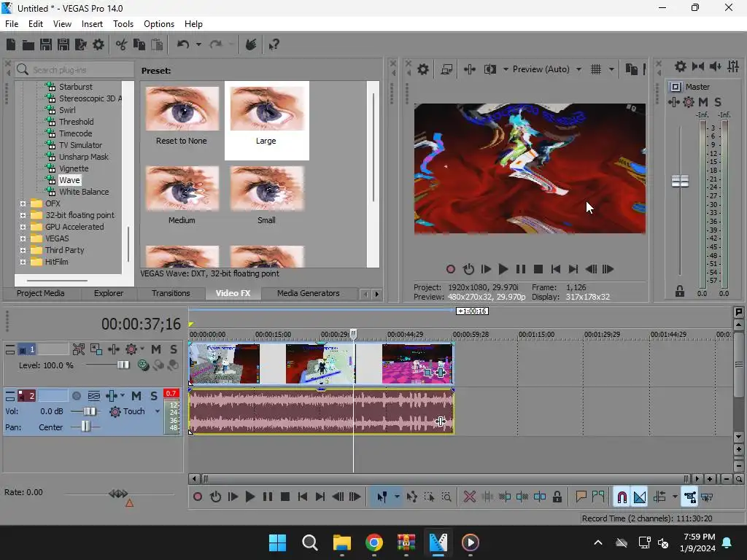
Task: Click the audio track Pan slider
Action: [85, 427]
